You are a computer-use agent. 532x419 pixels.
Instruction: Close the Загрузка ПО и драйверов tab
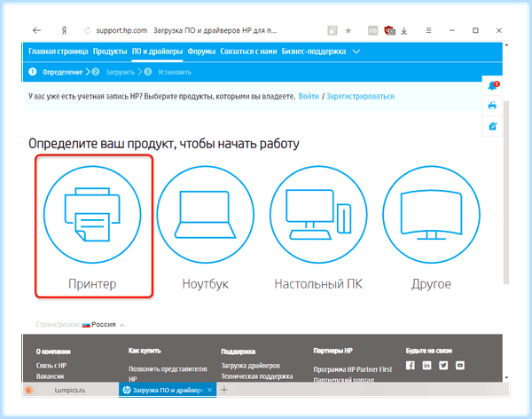point(209,390)
